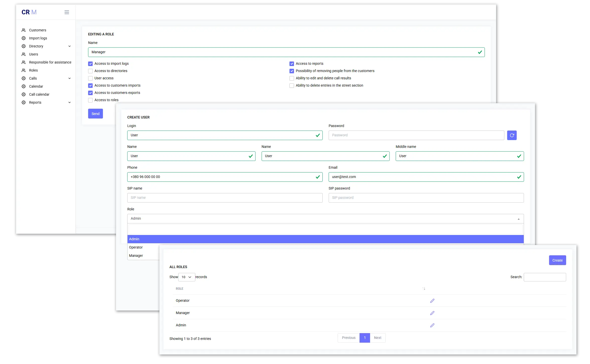The image size is (590, 364).
Task: Click the password regenerate refresh icon
Action: tap(512, 135)
